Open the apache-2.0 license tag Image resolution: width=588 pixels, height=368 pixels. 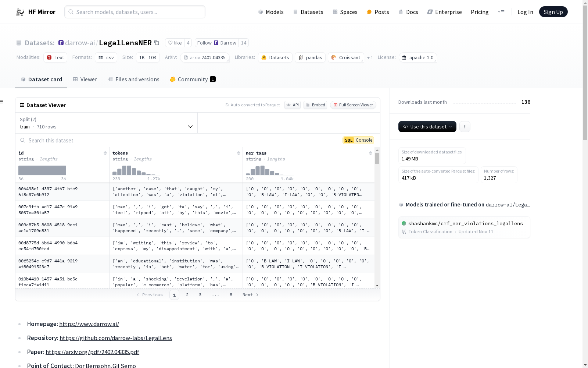coord(418,57)
